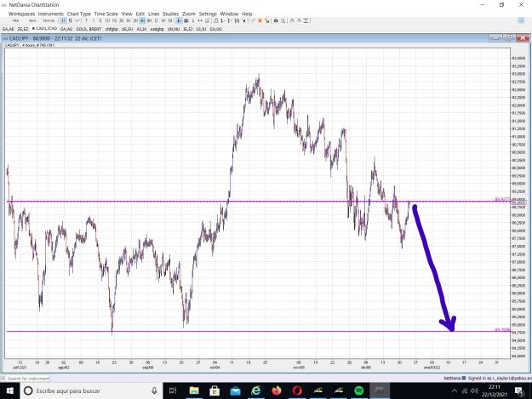Toggle the grid (#) icon in toolbar
Image resolution: width=532 pixels, height=399 pixels.
click(186, 20)
